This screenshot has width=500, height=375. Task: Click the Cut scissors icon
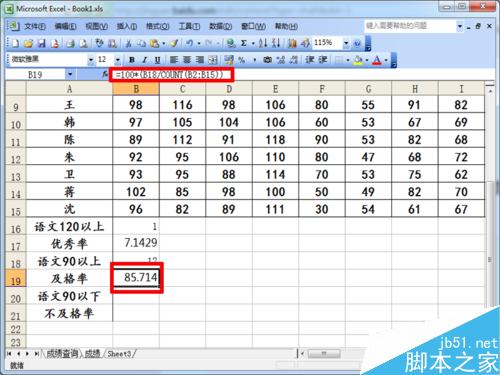129,43
